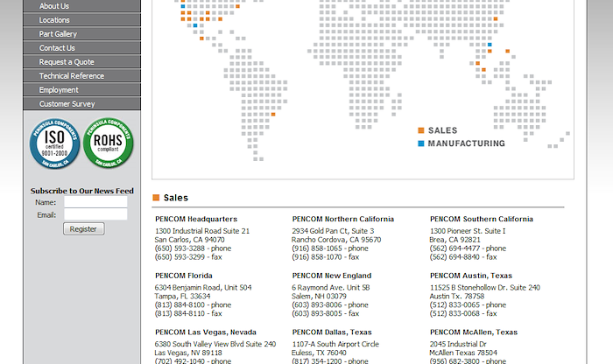The width and height of the screenshot is (613, 364).
Task: Click the Sales section heading
Action: pyautogui.click(x=176, y=198)
